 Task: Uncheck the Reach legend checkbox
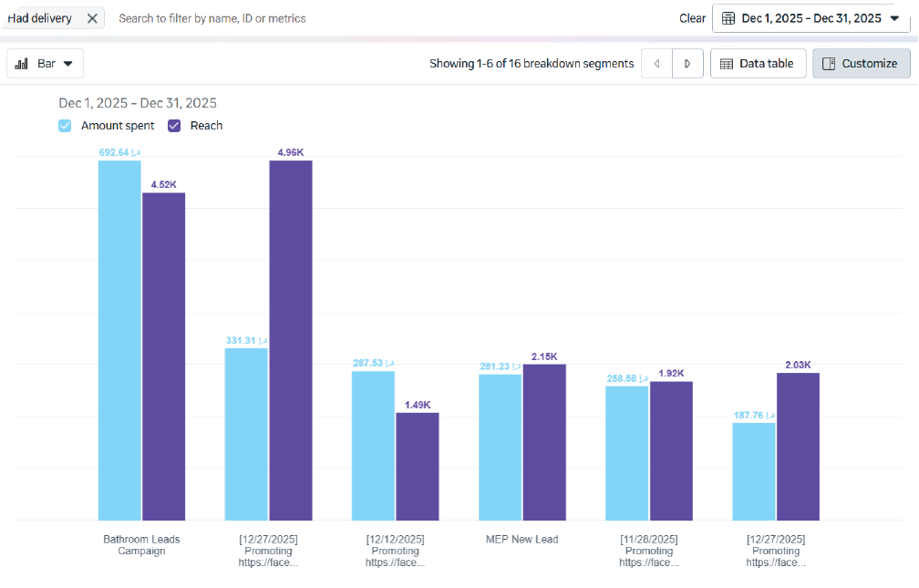tap(174, 126)
